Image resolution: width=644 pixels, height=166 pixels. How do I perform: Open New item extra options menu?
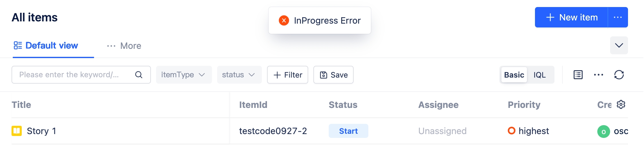[x=618, y=17]
